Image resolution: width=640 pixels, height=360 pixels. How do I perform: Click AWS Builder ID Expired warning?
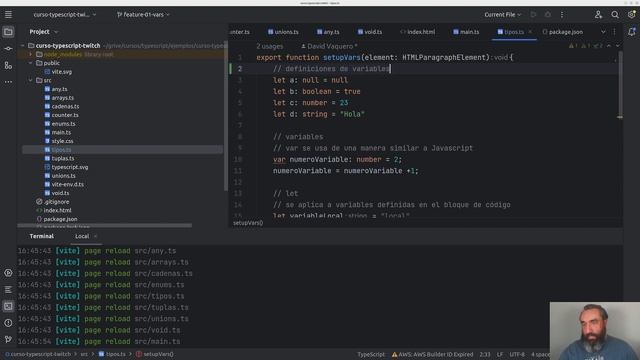[433, 354]
